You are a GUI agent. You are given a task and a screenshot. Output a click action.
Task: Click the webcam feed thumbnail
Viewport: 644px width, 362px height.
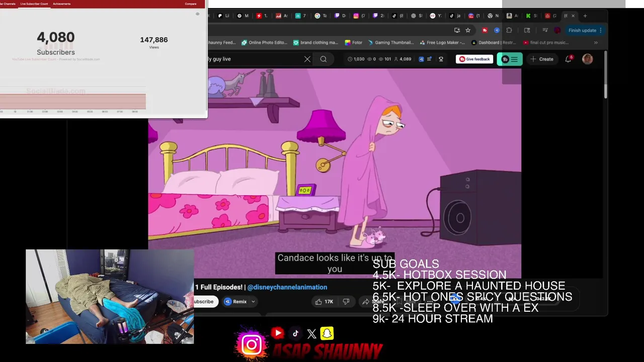pos(110,297)
